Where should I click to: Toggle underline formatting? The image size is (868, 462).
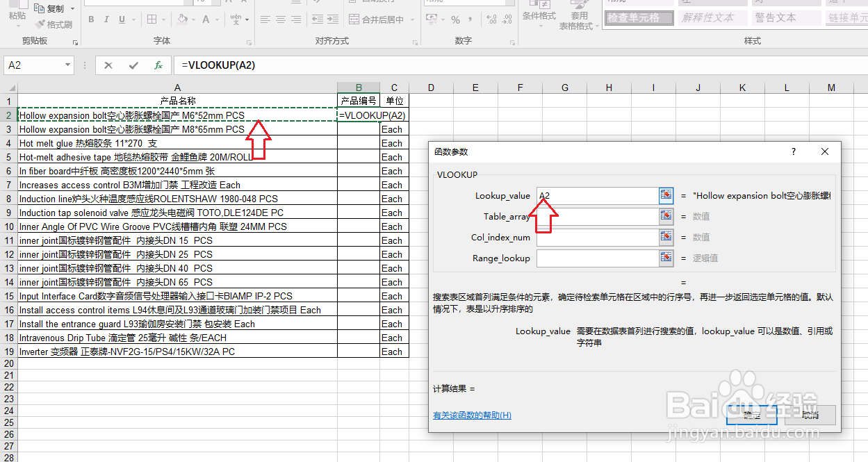click(121, 20)
